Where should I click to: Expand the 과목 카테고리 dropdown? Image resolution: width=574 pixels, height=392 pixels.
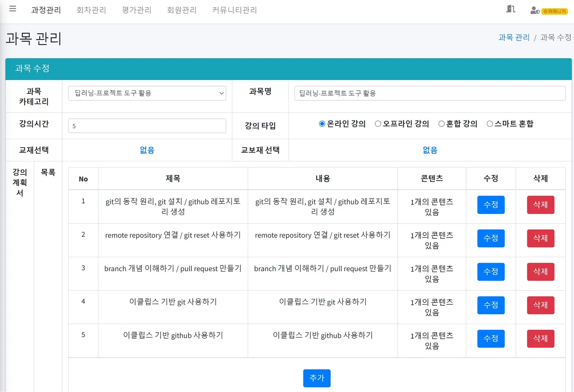(x=147, y=93)
